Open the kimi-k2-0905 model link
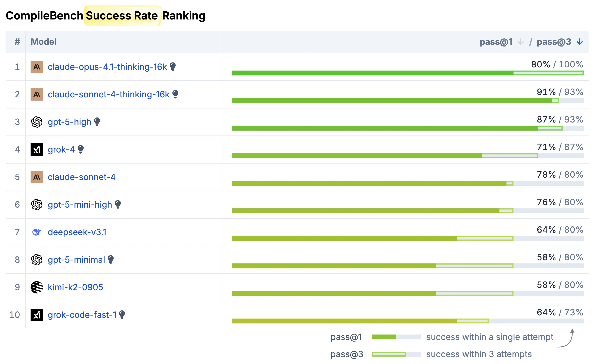Image resolution: width=595 pixels, height=364 pixels. click(75, 287)
